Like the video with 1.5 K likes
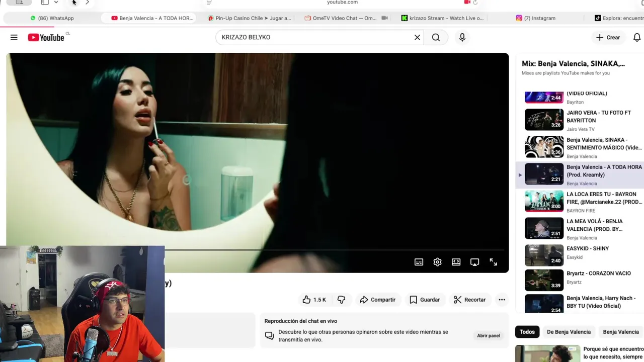 point(314,300)
